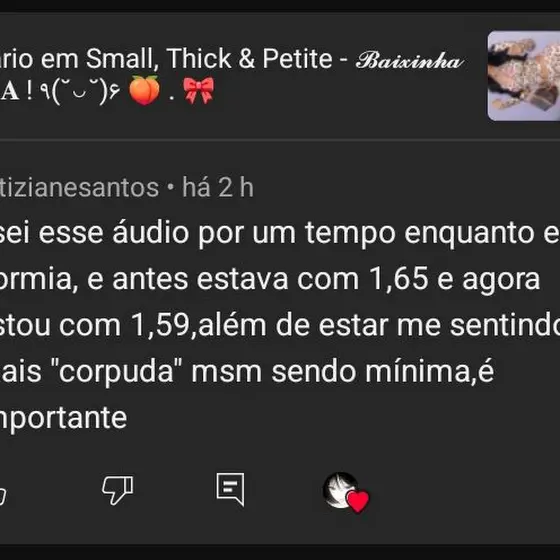
Task: Click the cursive 'Baixinha' title text
Action: pos(410,60)
